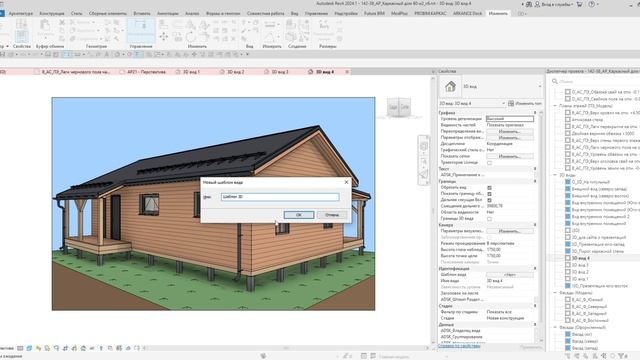Switch to the Вставить ribbon tab
Viewport: 640px width, 360px height.
point(142,13)
